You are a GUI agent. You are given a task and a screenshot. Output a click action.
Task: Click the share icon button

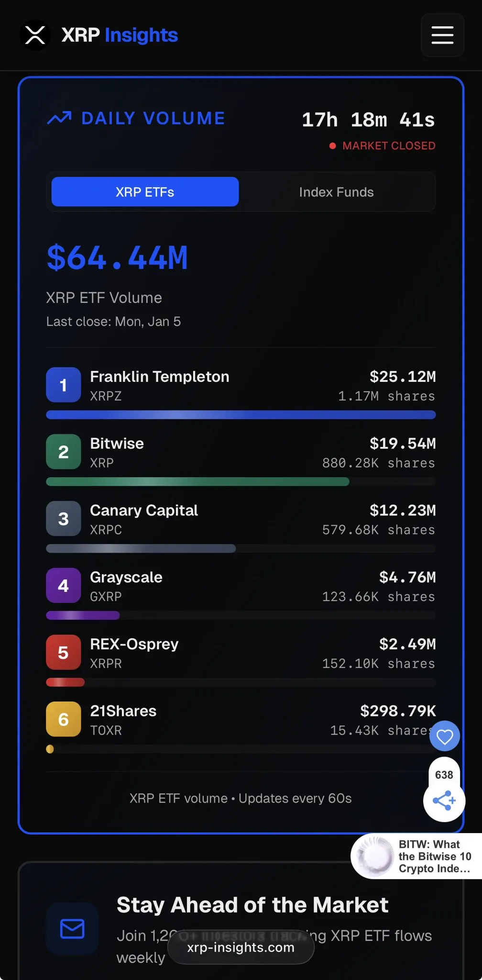(444, 801)
